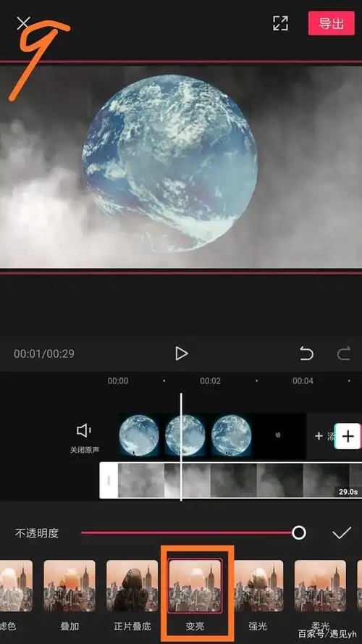The width and height of the screenshot is (362, 644).
Task: Tap the 00:01/00:29 time display
Action: click(x=44, y=354)
